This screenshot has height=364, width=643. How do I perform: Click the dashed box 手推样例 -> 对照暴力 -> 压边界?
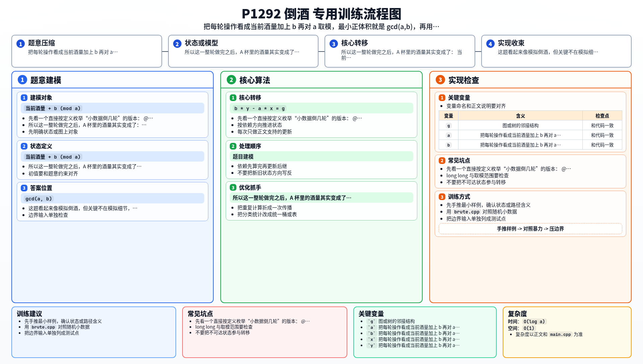[530, 229]
